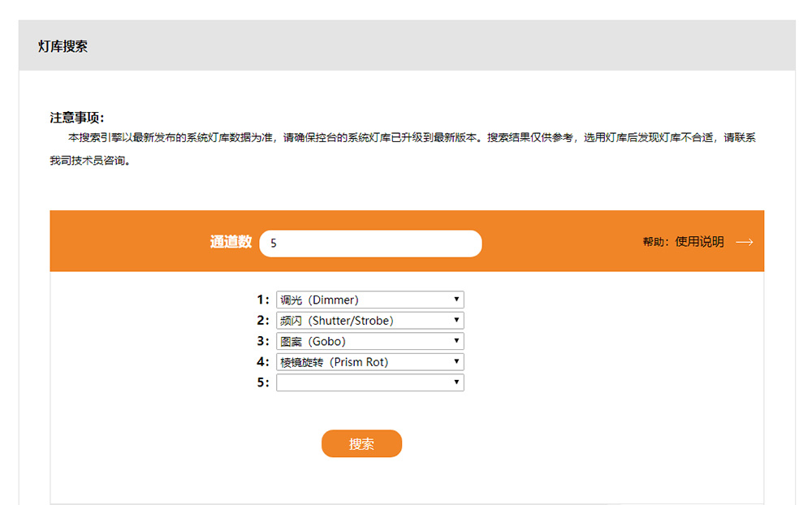The width and height of the screenshot is (812, 505).
Task: Click the arrow icon beside 使用说明
Action: click(744, 242)
